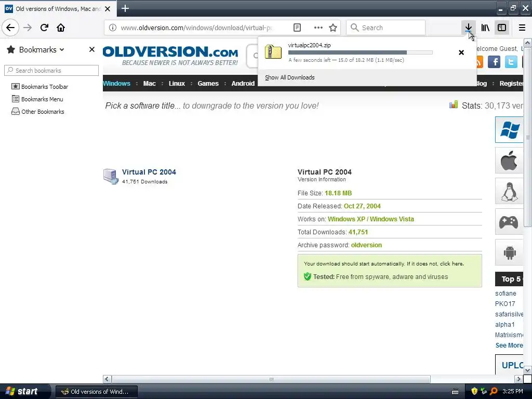Open the browser home page
This screenshot has width=532, height=399.
coord(61,28)
